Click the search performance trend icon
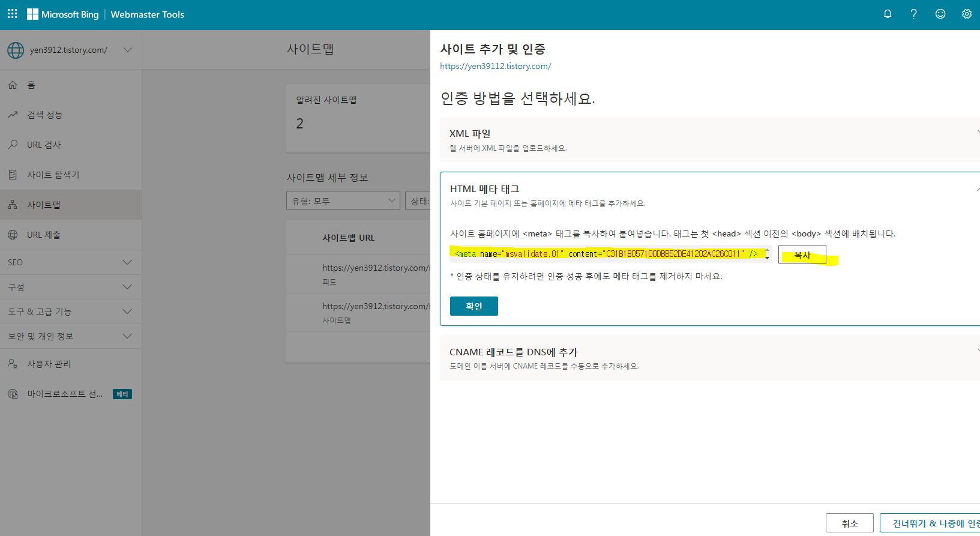Screen dimensions: 980x536 [x=13, y=115]
